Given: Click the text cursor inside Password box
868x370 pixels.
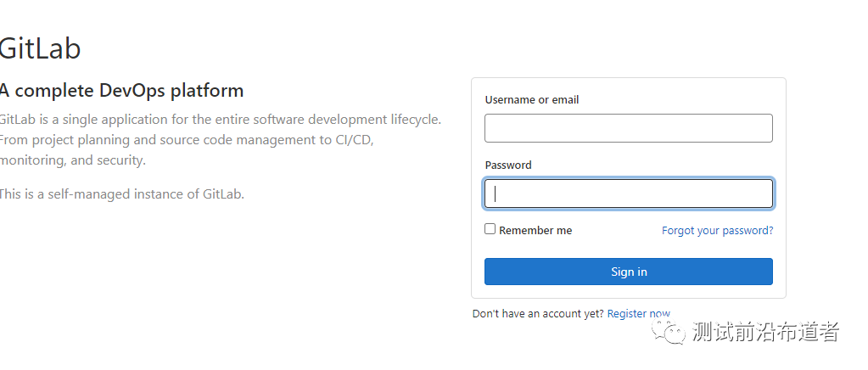Looking at the screenshot, I should (496, 193).
